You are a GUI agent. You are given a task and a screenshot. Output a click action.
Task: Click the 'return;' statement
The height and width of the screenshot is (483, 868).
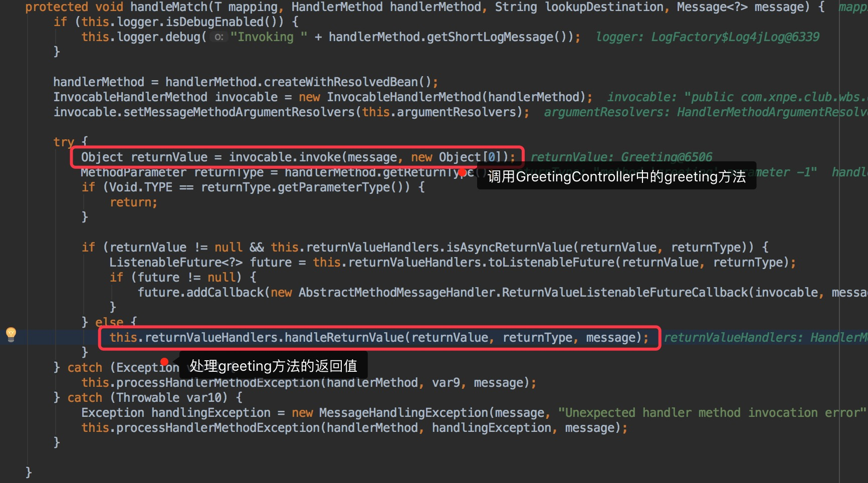click(134, 202)
